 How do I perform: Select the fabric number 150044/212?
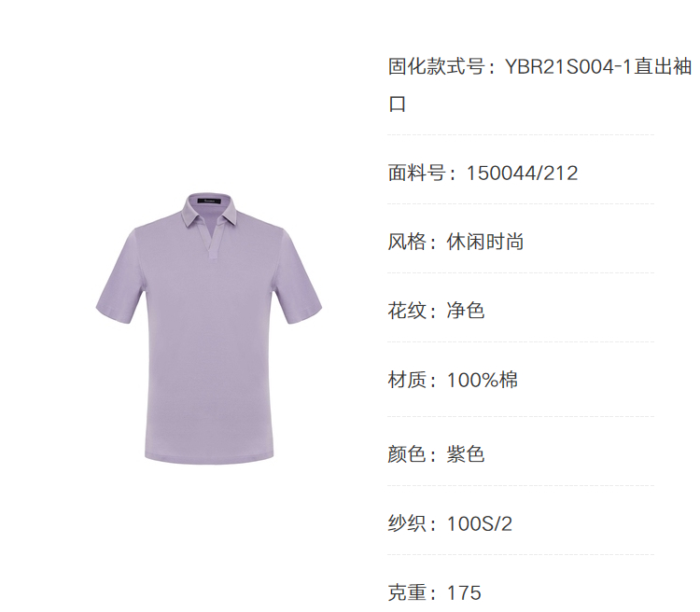522,174
